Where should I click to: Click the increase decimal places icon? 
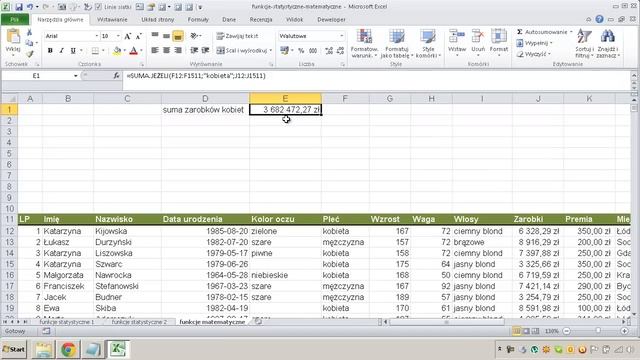[x=329, y=51]
